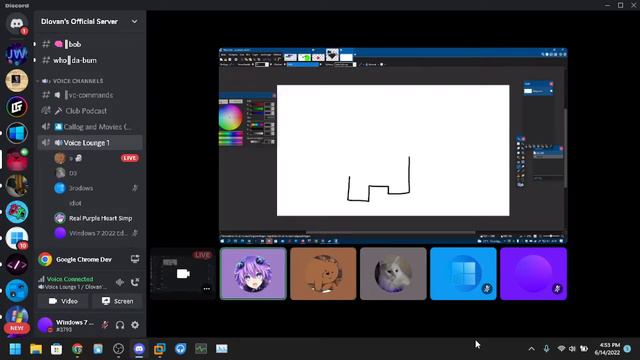
Task: Open User Settings gear
Action: click(x=135, y=325)
